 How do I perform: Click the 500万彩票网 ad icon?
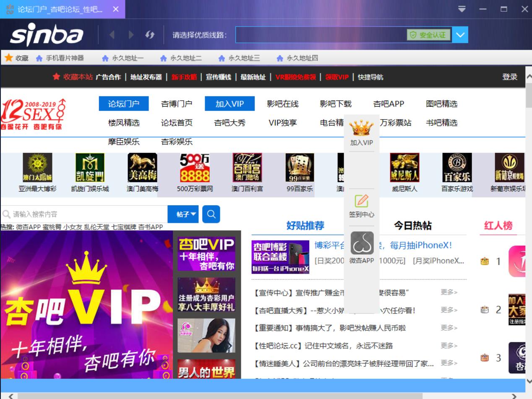point(195,167)
